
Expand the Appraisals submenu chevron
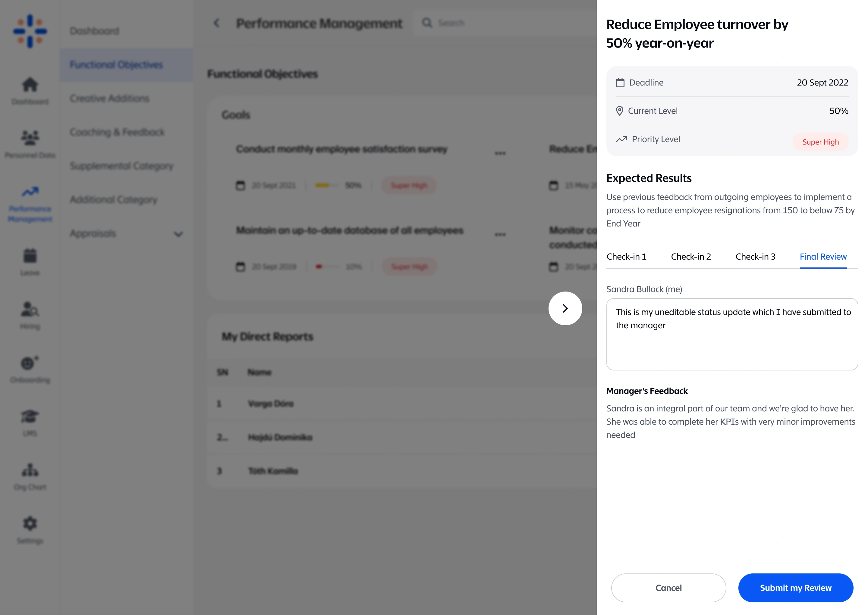tap(178, 234)
